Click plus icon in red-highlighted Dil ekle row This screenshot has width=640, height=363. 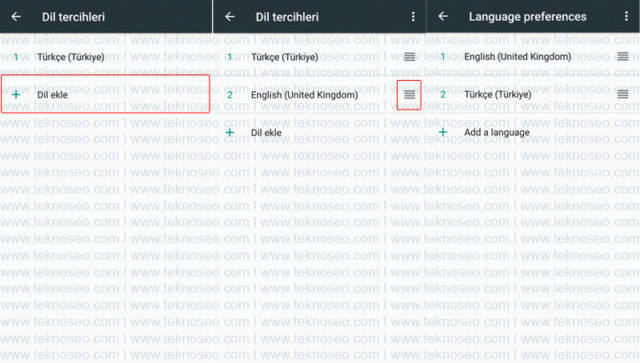click(16, 95)
